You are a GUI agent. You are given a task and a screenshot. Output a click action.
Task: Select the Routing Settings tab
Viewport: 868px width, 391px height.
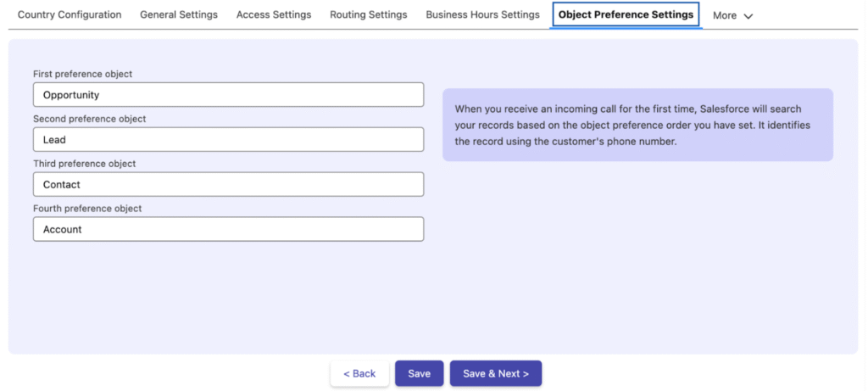coord(368,14)
